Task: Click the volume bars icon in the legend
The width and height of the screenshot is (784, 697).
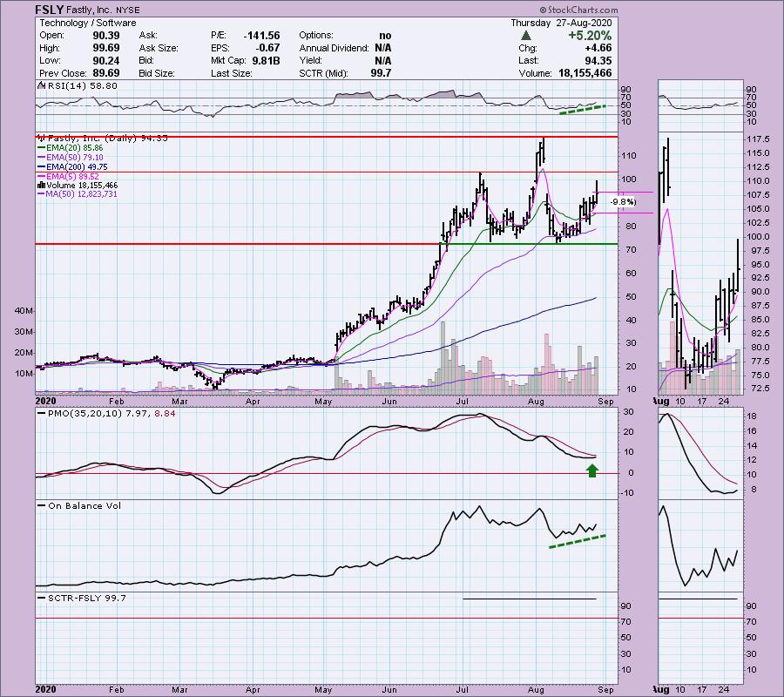Action: click(42, 185)
